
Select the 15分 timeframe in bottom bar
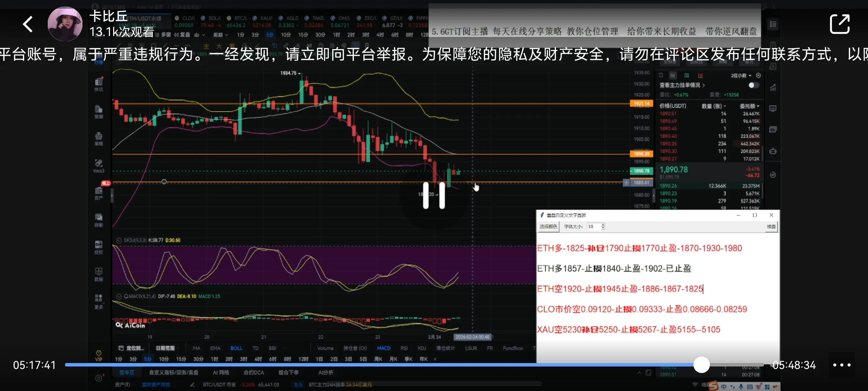pos(181,359)
